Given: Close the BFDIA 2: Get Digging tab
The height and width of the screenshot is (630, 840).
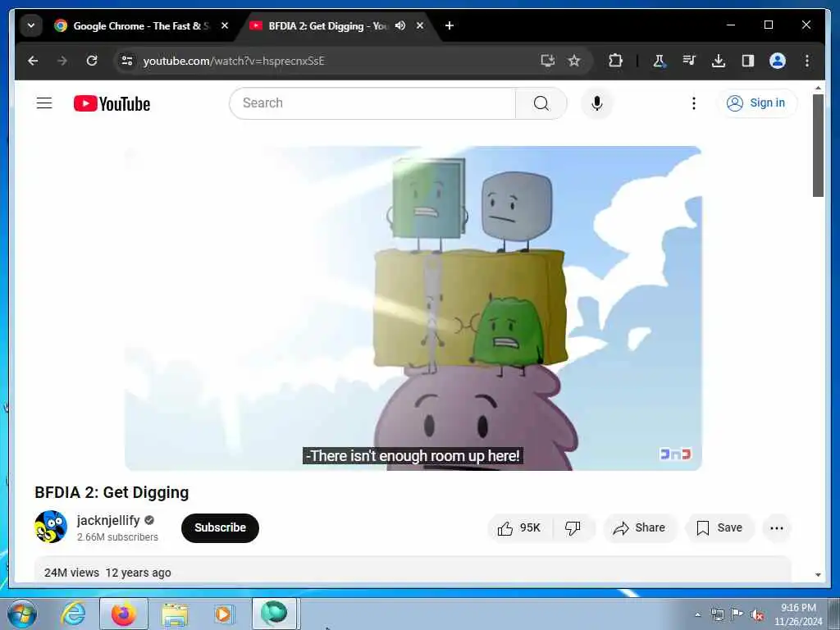Looking at the screenshot, I should click(420, 25).
